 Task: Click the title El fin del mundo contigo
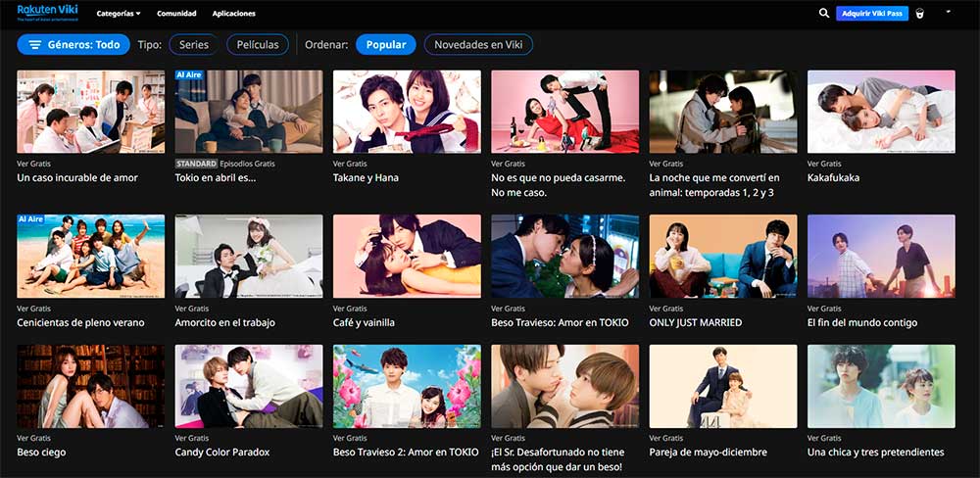pyautogui.click(x=862, y=322)
